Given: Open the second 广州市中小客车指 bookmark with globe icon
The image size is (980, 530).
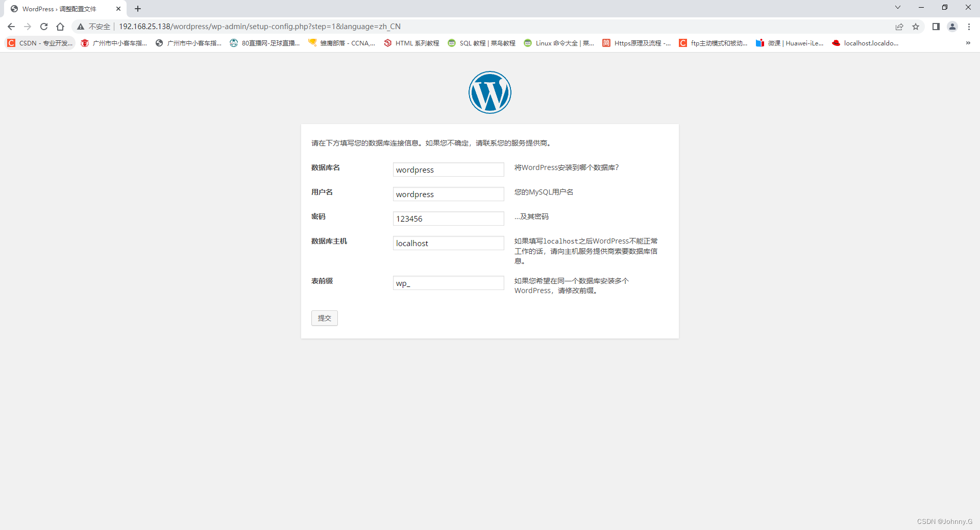Looking at the screenshot, I should [188, 43].
